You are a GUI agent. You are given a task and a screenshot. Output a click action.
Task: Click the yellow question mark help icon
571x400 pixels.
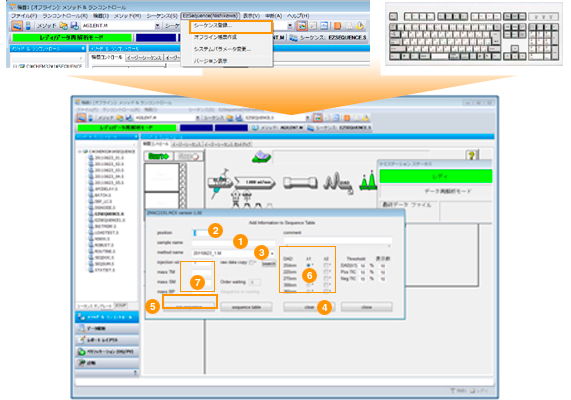pos(472,155)
